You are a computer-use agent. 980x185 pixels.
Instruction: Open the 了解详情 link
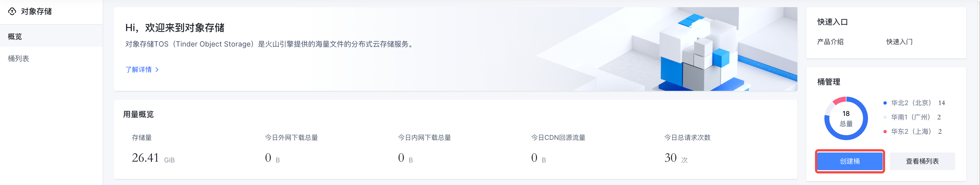pos(139,70)
